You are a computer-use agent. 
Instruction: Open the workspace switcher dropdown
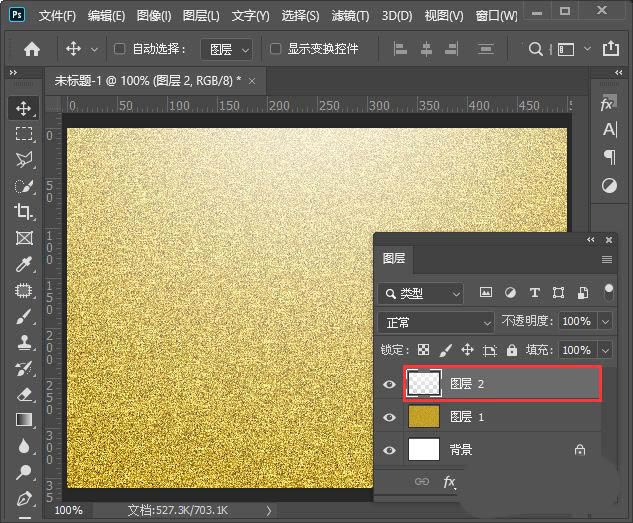[x=587, y=49]
